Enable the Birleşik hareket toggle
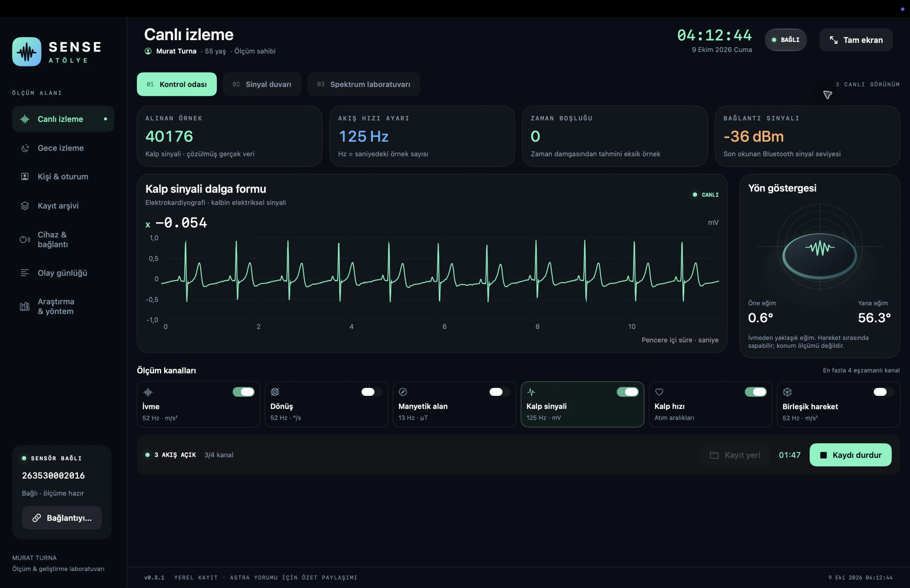This screenshot has height=588, width=910. click(884, 392)
